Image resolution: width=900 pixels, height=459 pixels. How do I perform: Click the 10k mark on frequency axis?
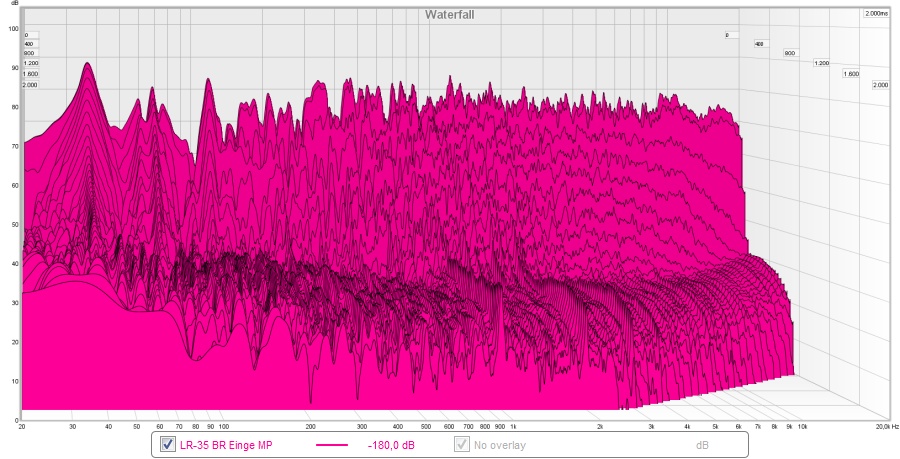[801, 426]
